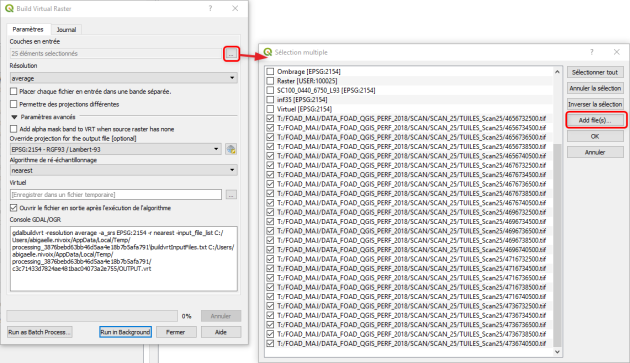The height and width of the screenshot is (363, 630).
Task: Select the 4716736500.tif row text
Action: pos(411,278)
